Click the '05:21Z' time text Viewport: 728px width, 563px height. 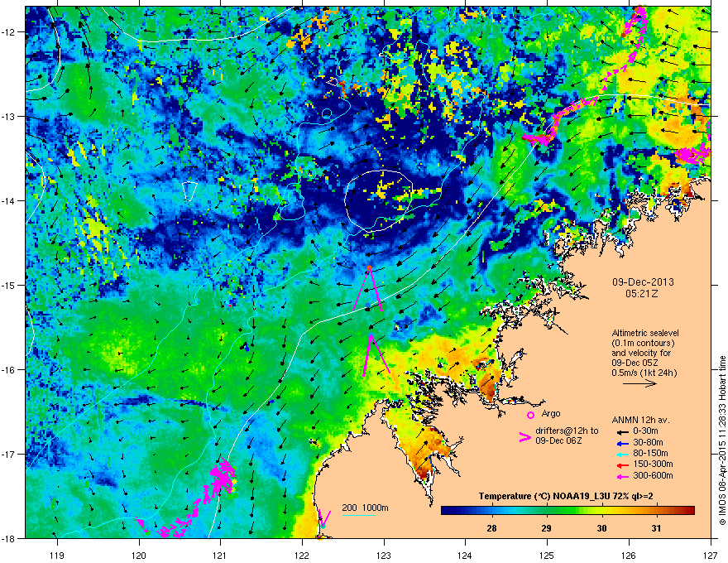pyautogui.click(x=642, y=294)
